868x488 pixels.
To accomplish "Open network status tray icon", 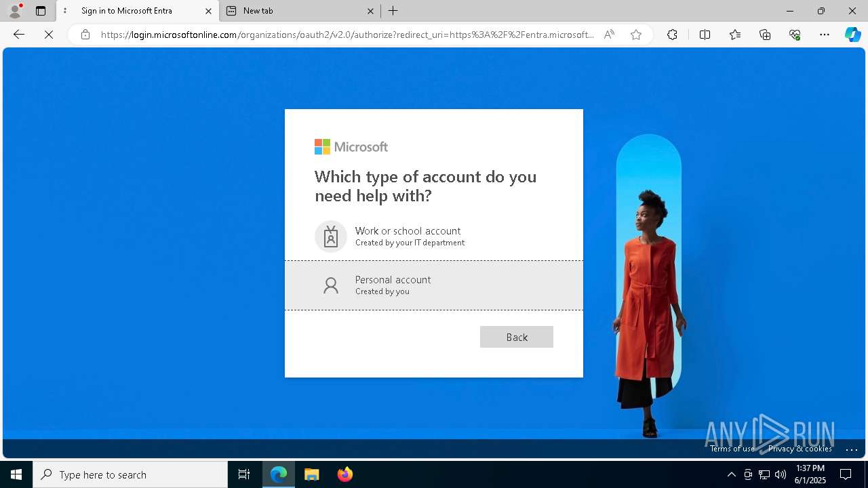I will point(764,474).
